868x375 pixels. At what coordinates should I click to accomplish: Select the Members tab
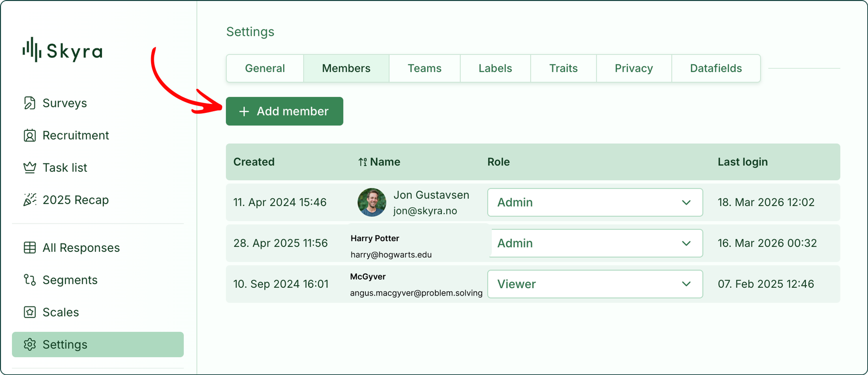346,68
